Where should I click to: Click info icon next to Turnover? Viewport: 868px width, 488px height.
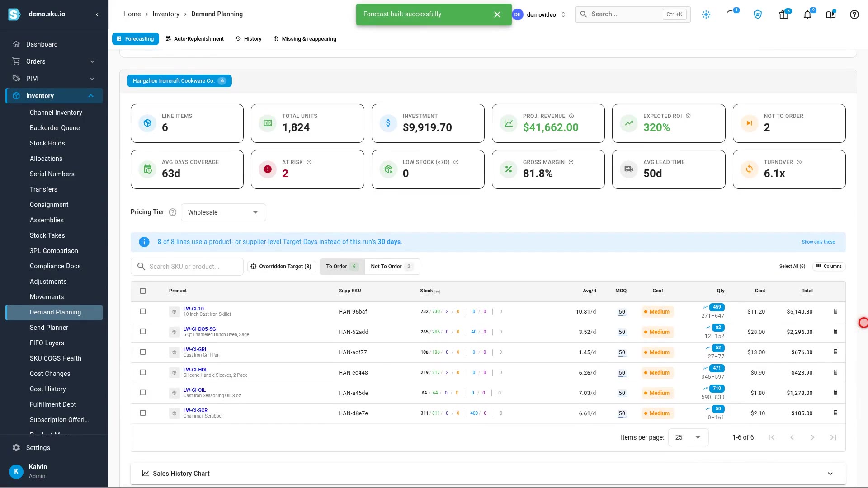[799, 162]
